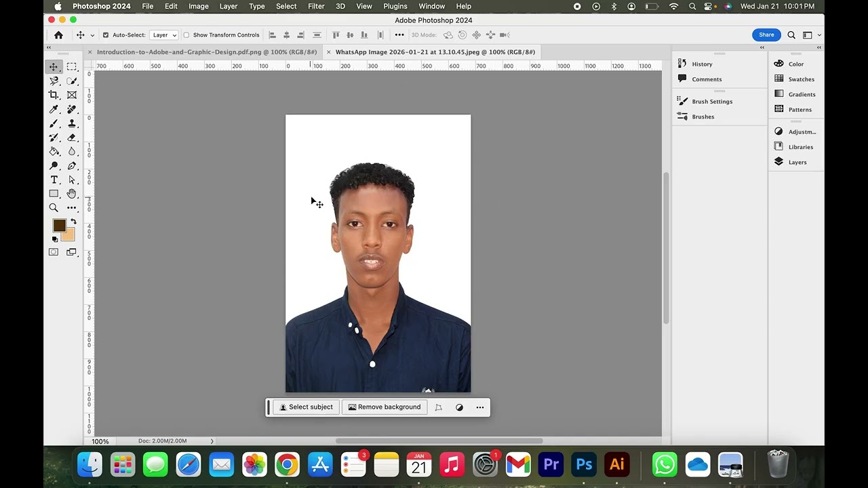Viewport: 868px width, 488px height.
Task: Expand the Color panel group arrows
Action: (819, 47)
